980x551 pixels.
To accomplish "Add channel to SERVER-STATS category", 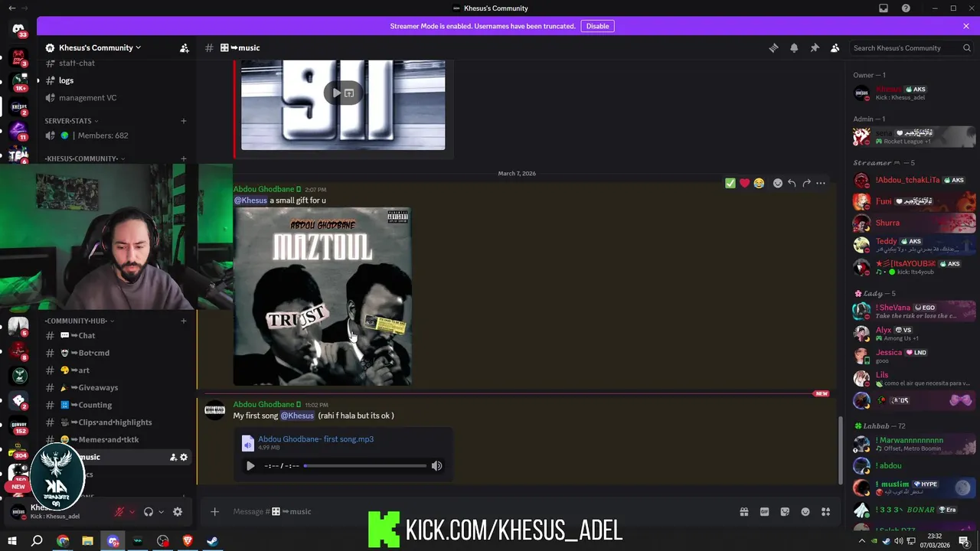I will tap(184, 121).
